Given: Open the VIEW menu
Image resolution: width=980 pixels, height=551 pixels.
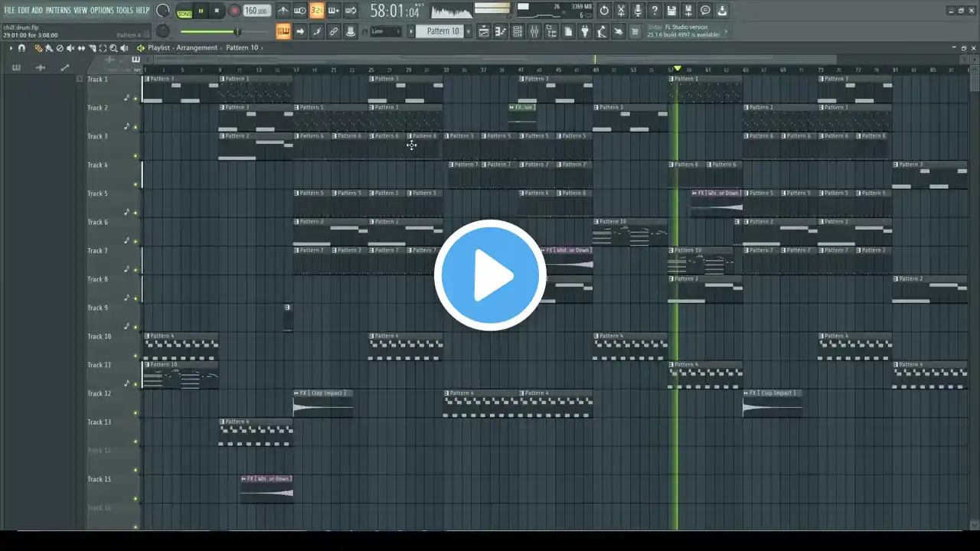Looking at the screenshot, I should pyautogui.click(x=80, y=11).
